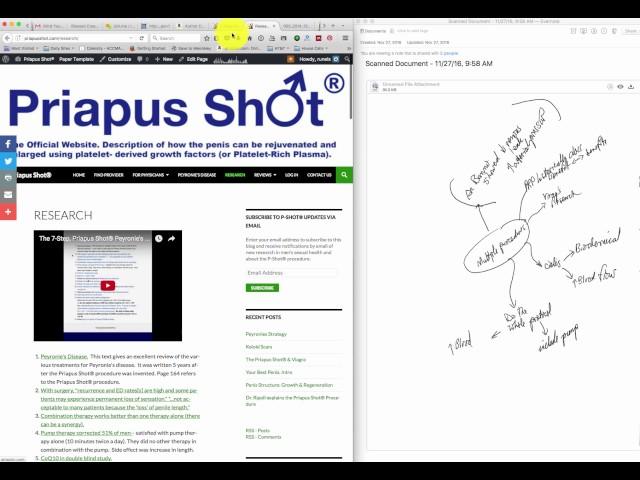Share the page on Twitter
This screenshot has width=640, height=480.
(8, 161)
